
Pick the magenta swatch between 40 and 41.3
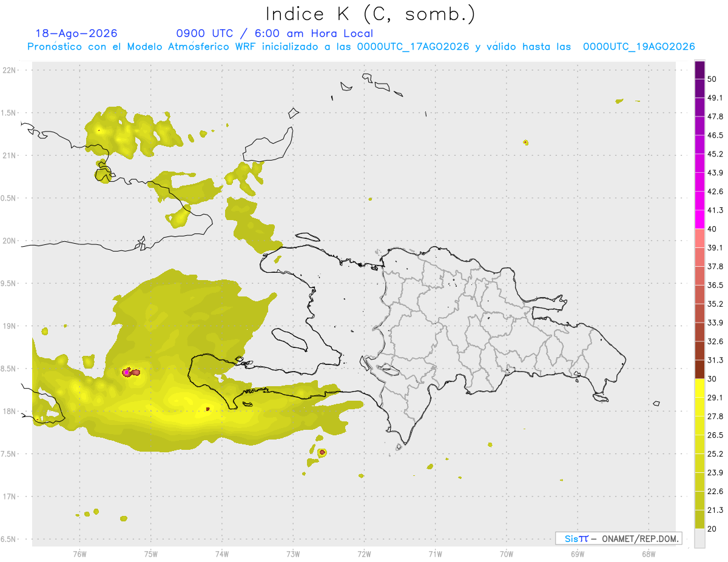(x=699, y=219)
